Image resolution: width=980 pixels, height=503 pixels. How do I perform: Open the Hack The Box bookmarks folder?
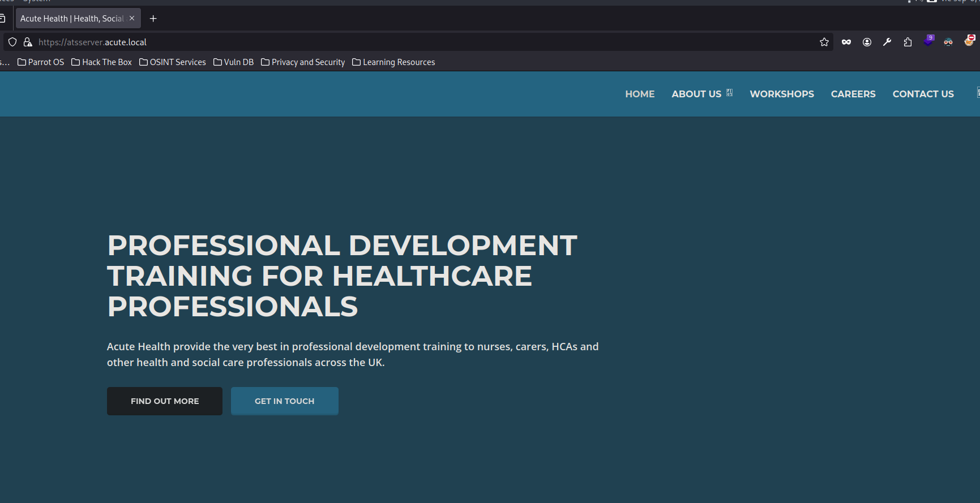[x=101, y=62]
